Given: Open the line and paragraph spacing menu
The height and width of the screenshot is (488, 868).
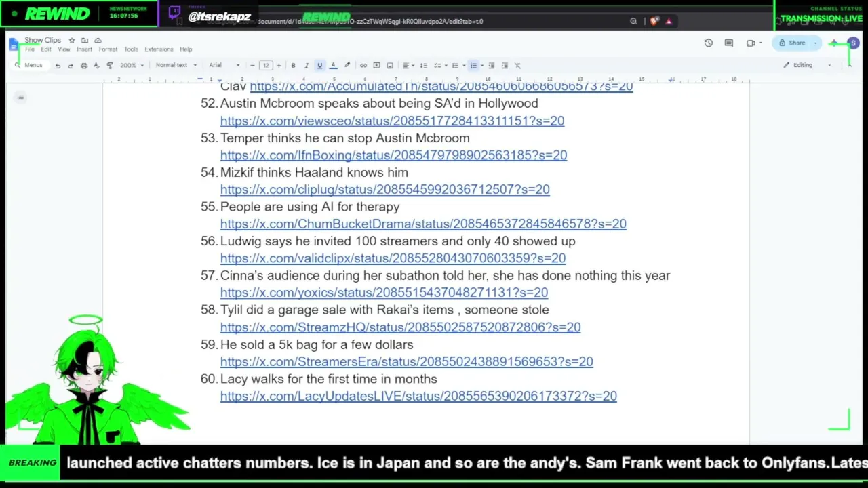Looking at the screenshot, I should click(x=423, y=66).
